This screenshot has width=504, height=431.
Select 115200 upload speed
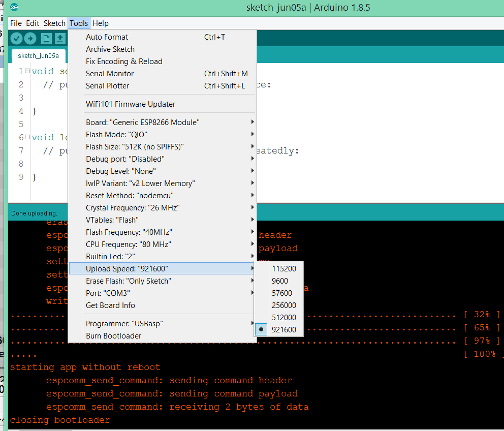[x=279, y=269]
